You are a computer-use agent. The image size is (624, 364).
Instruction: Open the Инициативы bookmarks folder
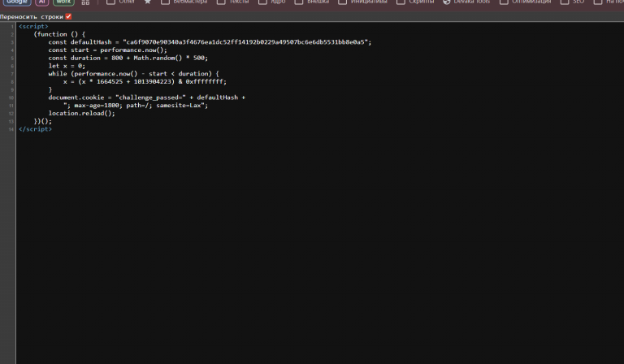coord(363,2)
